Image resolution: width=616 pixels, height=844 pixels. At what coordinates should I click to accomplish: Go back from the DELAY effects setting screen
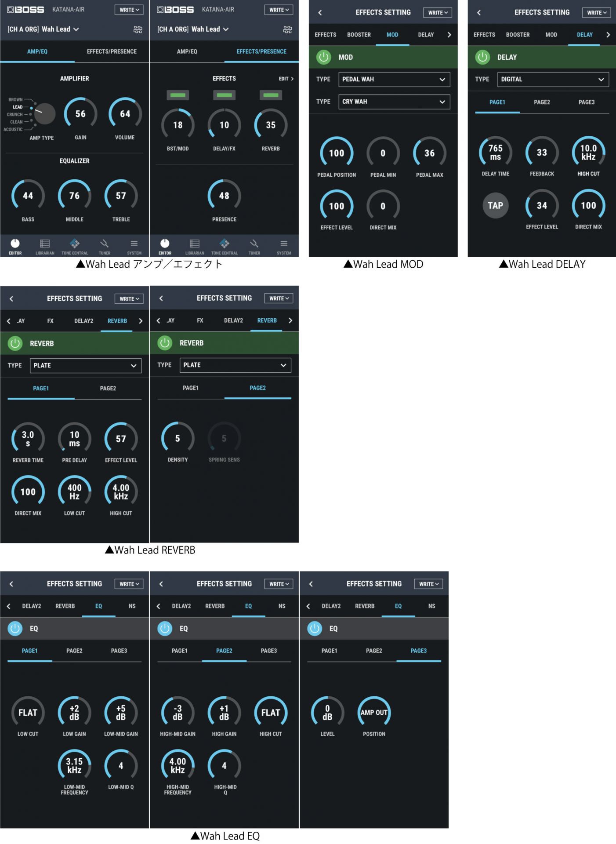tap(479, 13)
